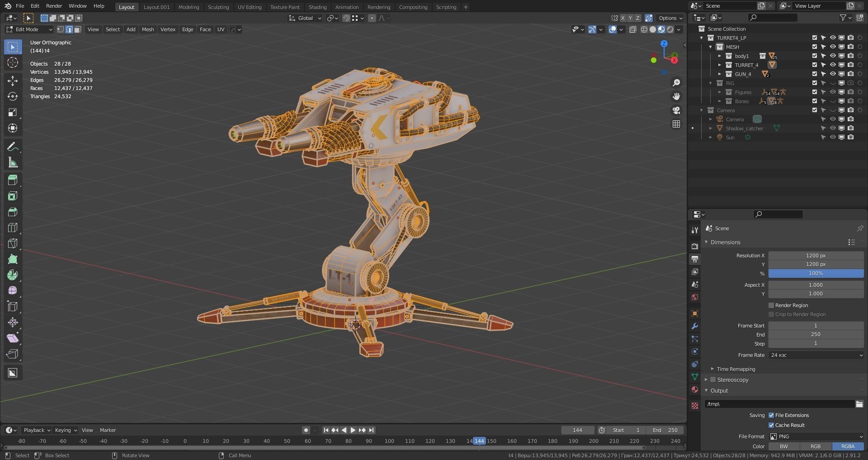Hide GUN_4 collection in viewport

pos(832,74)
